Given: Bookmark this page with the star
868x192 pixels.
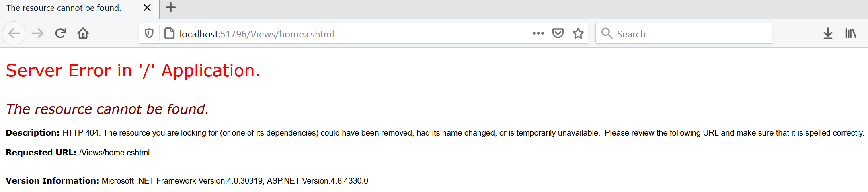Looking at the screenshot, I should pos(578,33).
